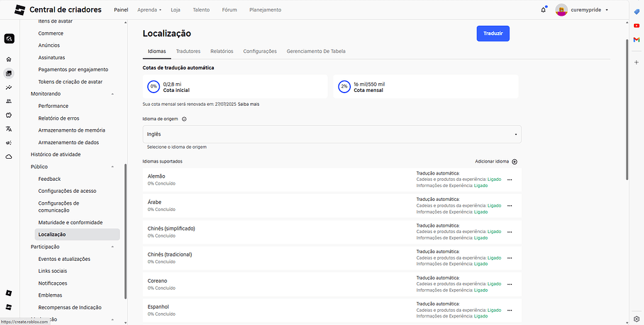Click the translate icon in the left rail
The width and height of the screenshot is (644, 325).
9,128
